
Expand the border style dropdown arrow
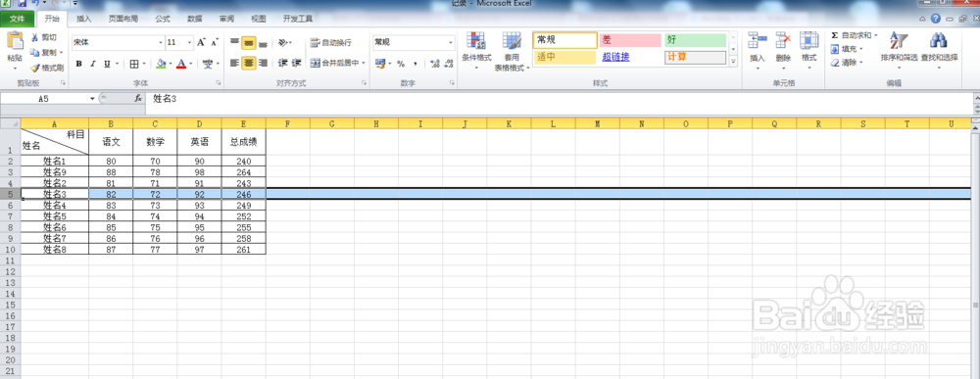coord(144,64)
